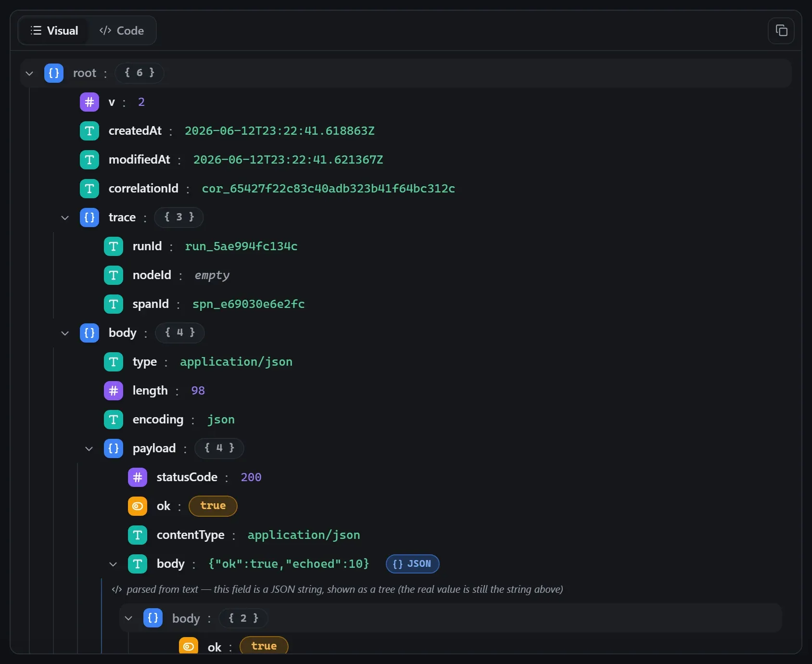
Task: Click the object icon beside payload
Action: coord(114,448)
